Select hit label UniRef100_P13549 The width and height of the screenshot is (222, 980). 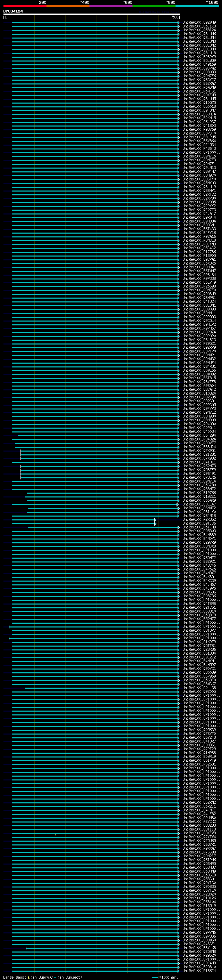coord(199,906)
